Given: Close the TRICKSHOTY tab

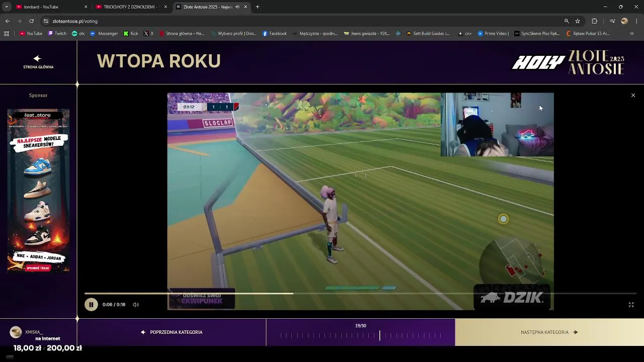Looking at the screenshot, I should coord(166,7).
